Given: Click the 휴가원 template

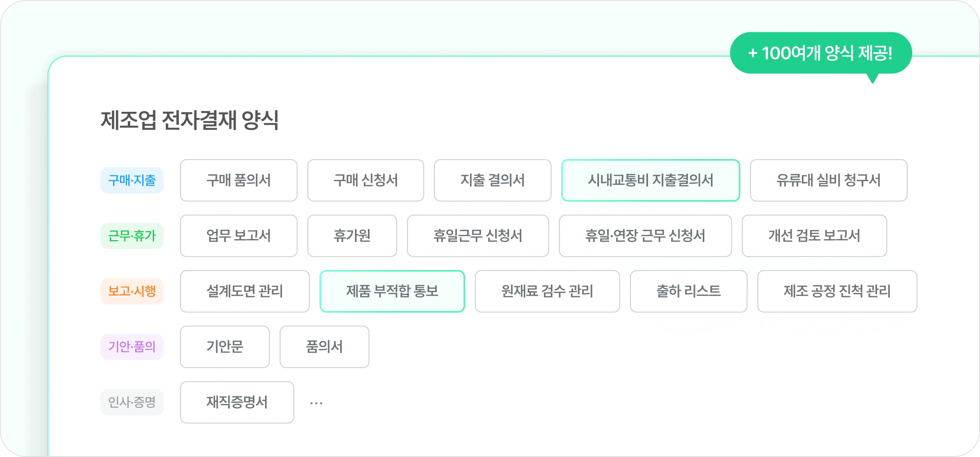Looking at the screenshot, I should [352, 236].
